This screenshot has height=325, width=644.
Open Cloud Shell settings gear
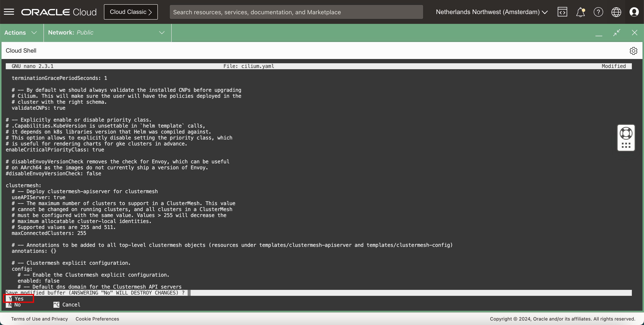pyautogui.click(x=633, y=51)
